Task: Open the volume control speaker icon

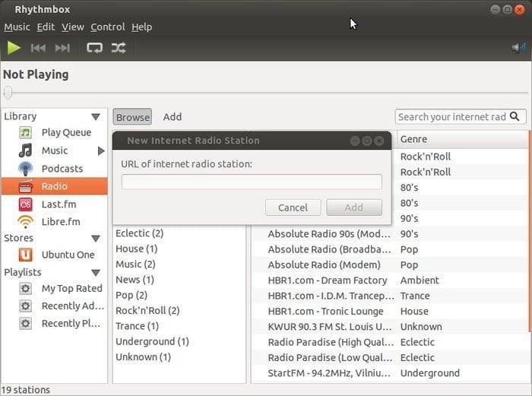Action: click(519, 48)
